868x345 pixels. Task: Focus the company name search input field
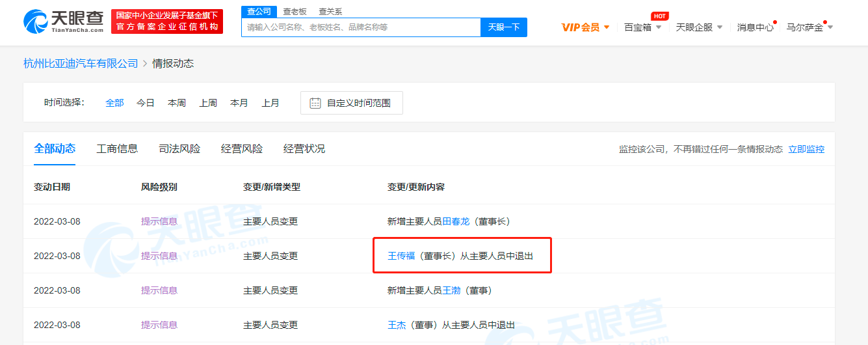[361, 27]
